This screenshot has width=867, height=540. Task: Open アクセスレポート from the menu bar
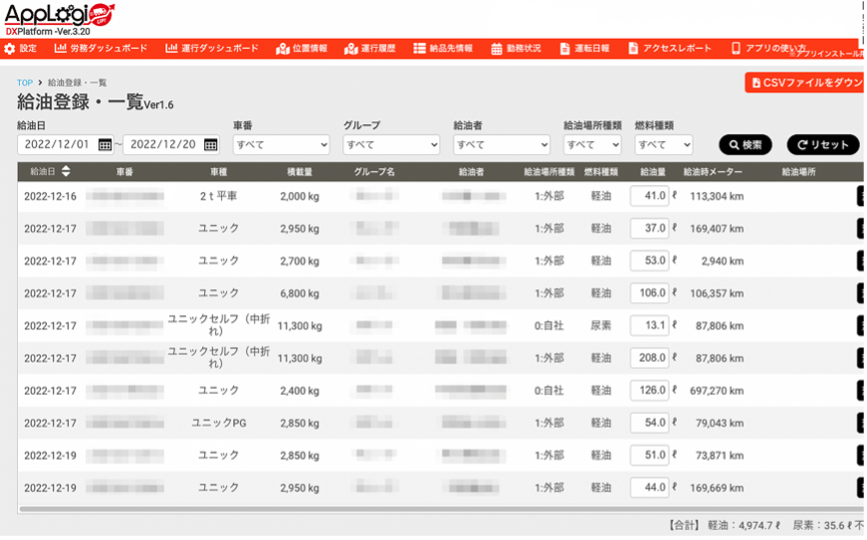click(670, 48)
